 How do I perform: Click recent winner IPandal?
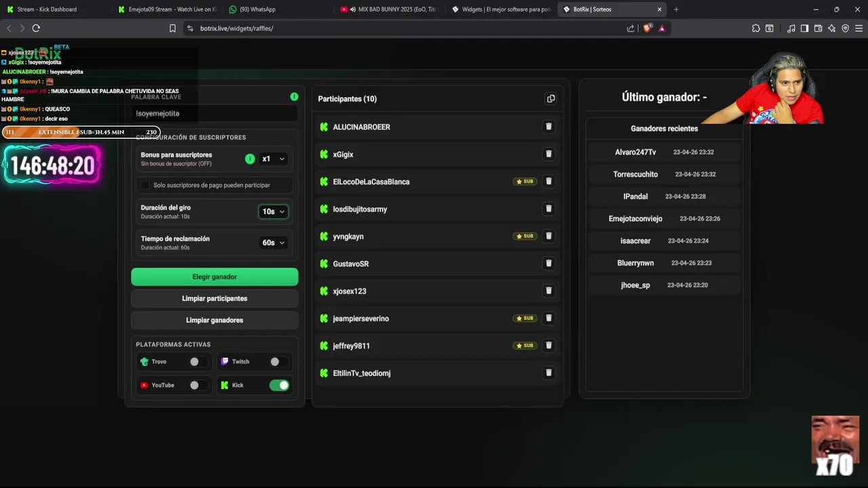point(635,197)
